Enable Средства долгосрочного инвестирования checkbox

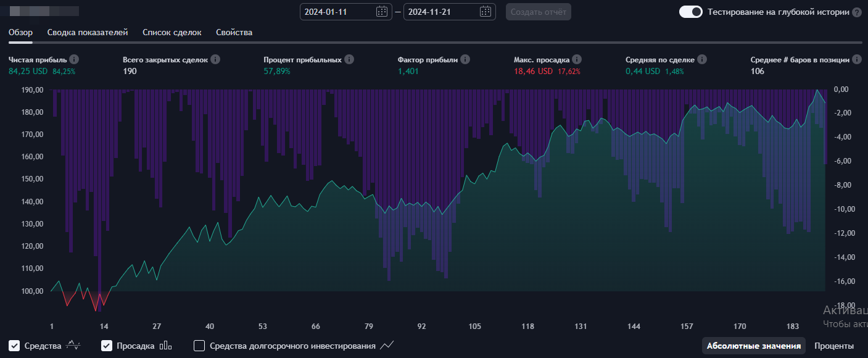[199, 346]
